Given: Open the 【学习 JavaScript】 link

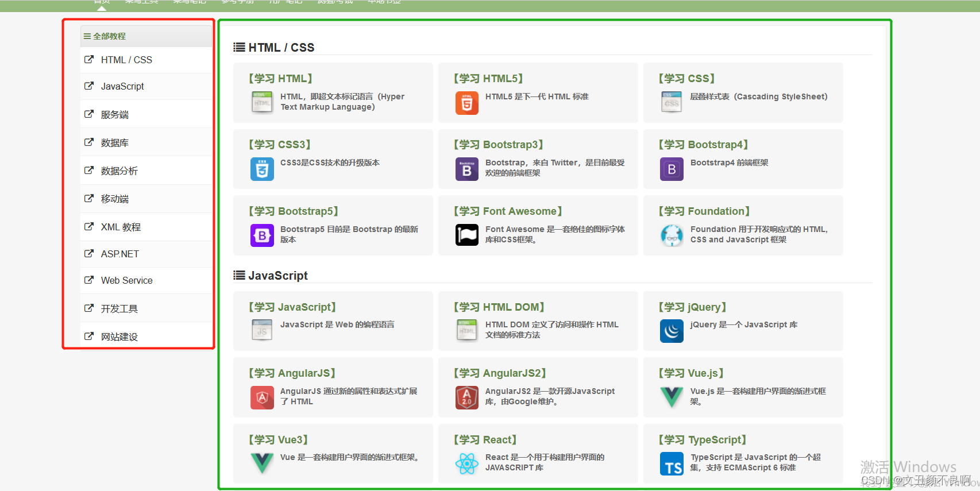Looking at the screenshot, I should pyautogui.click(x=292, y=307).
